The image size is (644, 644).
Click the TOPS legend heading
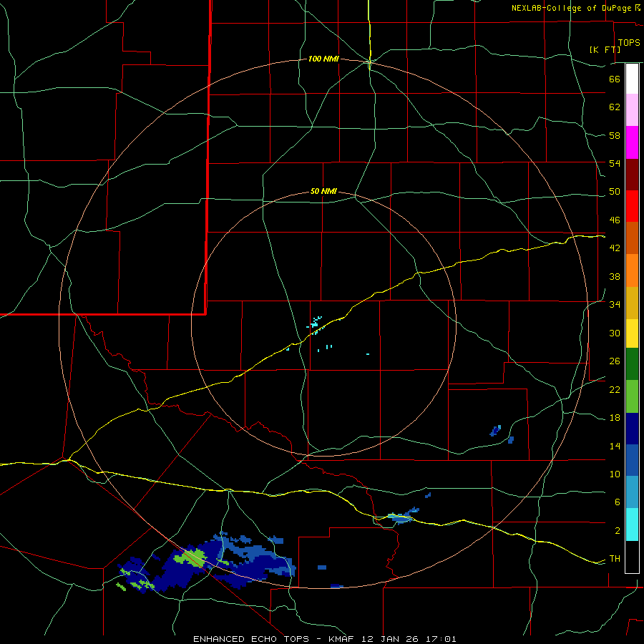pos(629,42)
